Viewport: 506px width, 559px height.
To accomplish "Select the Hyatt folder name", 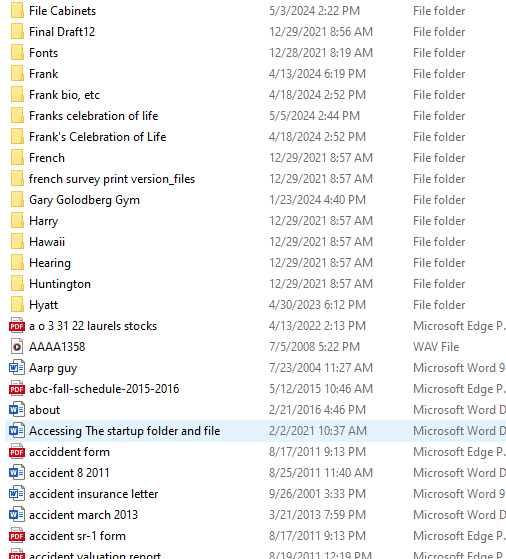I will [44, 305].
